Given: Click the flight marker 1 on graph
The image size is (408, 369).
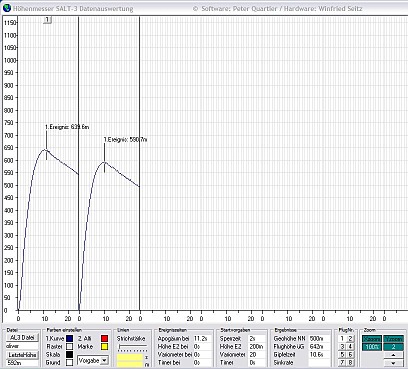Looking at the screenshot, I should click(47, 20).
